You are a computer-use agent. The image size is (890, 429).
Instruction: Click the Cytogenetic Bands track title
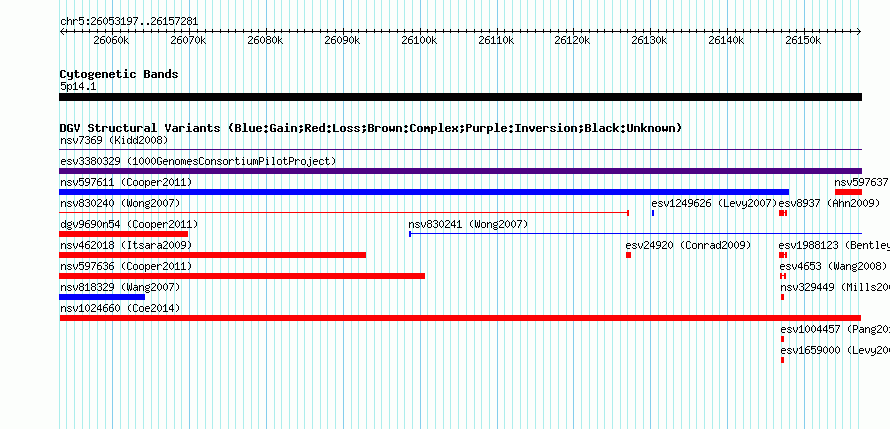pos(119,74)
